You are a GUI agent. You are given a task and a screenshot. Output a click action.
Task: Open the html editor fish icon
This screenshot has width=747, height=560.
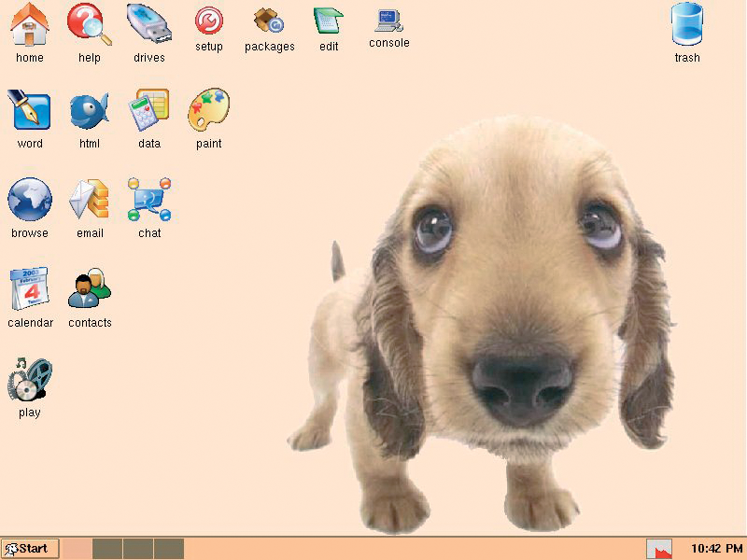click(89, 110)
